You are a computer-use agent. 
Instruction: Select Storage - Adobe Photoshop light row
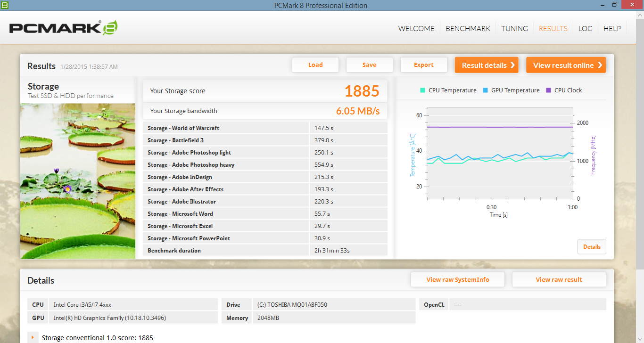(x=265, y=153)
